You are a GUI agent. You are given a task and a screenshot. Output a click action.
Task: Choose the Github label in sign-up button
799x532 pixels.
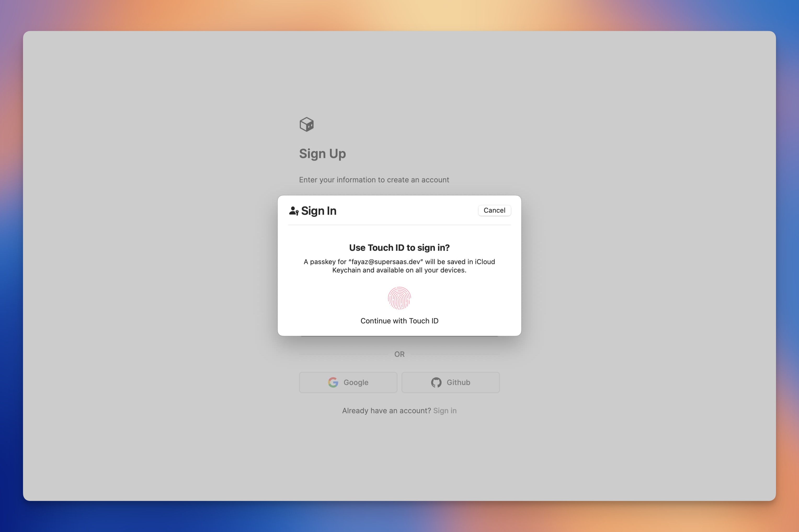[458, 382]
